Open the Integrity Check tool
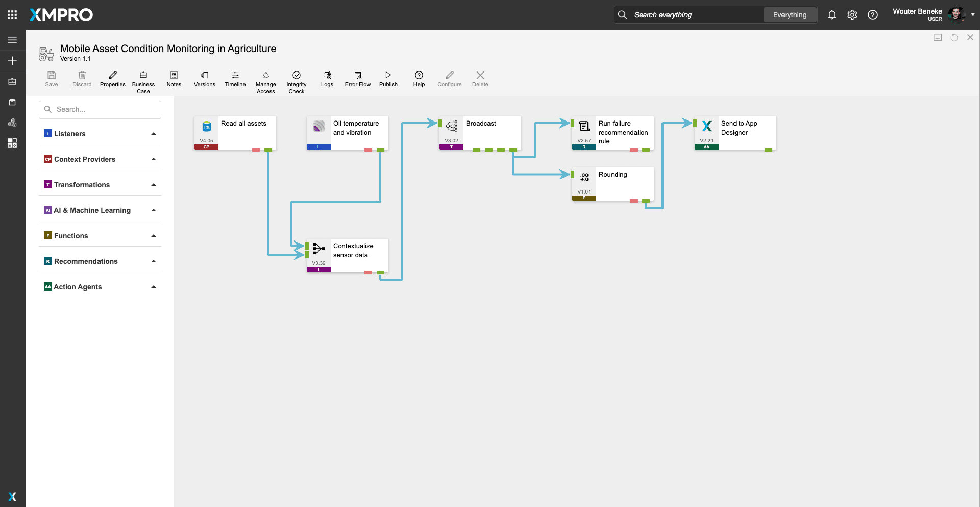 tap(296, 76)
